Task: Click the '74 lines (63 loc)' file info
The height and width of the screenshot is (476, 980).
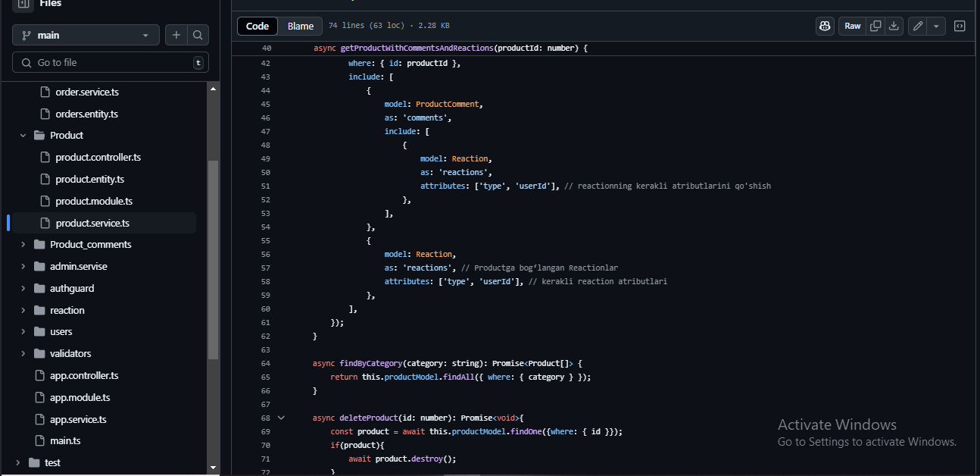Action: coord(365,26)
